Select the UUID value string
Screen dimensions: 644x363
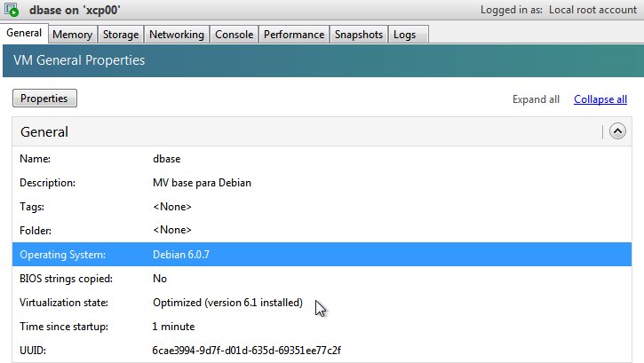click(246, 351)
